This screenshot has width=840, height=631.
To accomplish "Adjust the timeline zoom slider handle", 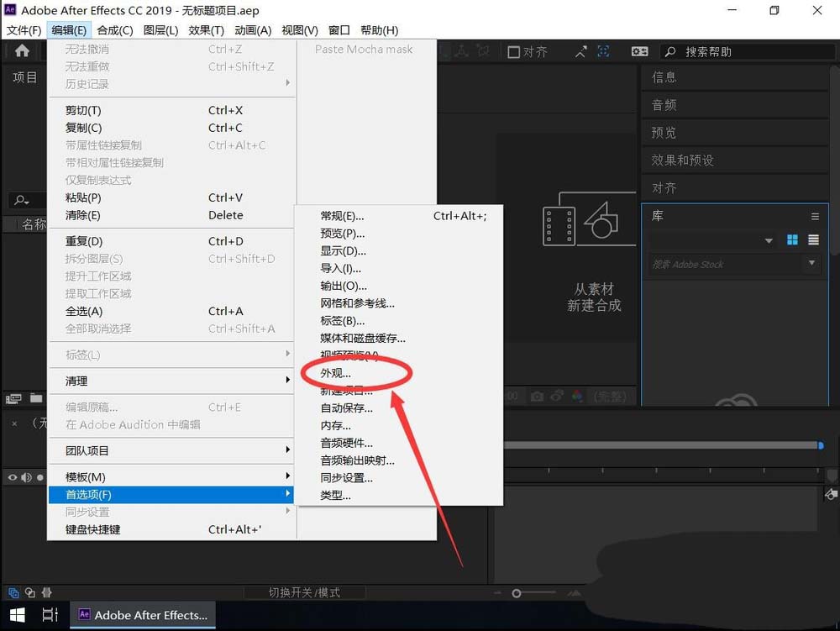I will (517, 593).
